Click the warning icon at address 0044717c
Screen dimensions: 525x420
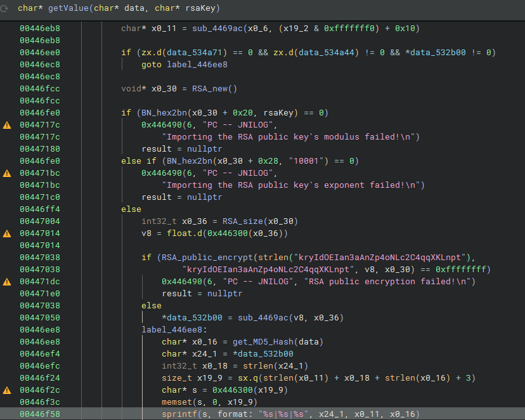8,125
